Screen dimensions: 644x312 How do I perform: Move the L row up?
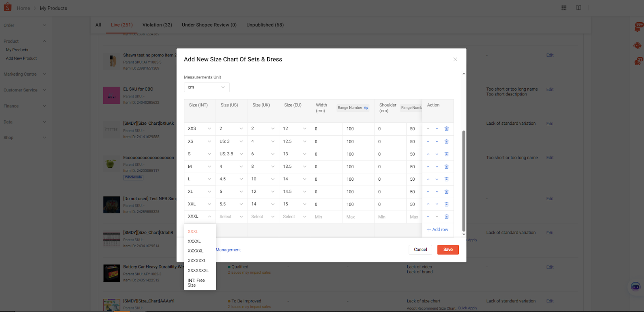click(x=428, y=179)
